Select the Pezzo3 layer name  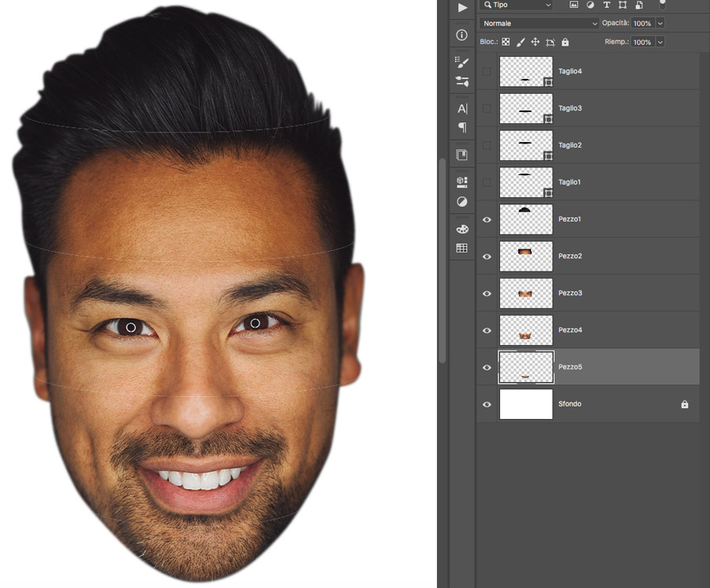570,293
